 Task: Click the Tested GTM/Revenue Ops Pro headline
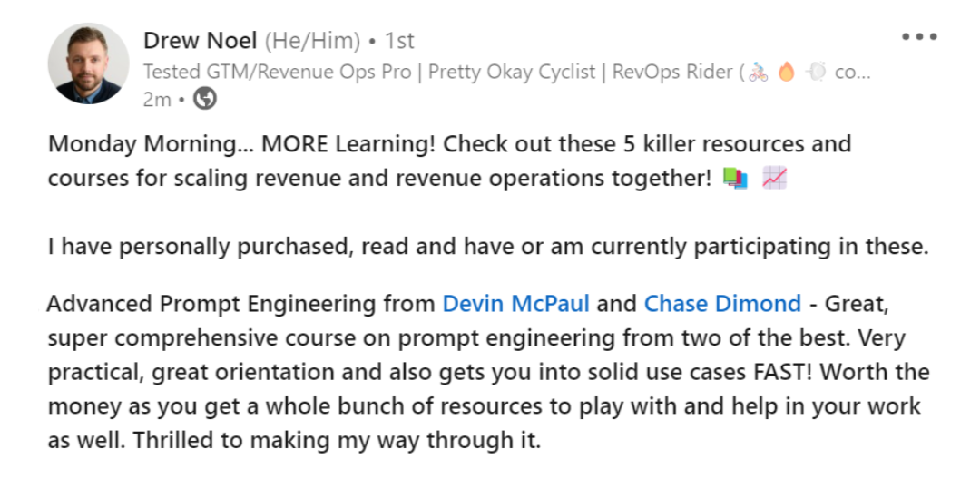pyautogui.click(x=277, y=73)
